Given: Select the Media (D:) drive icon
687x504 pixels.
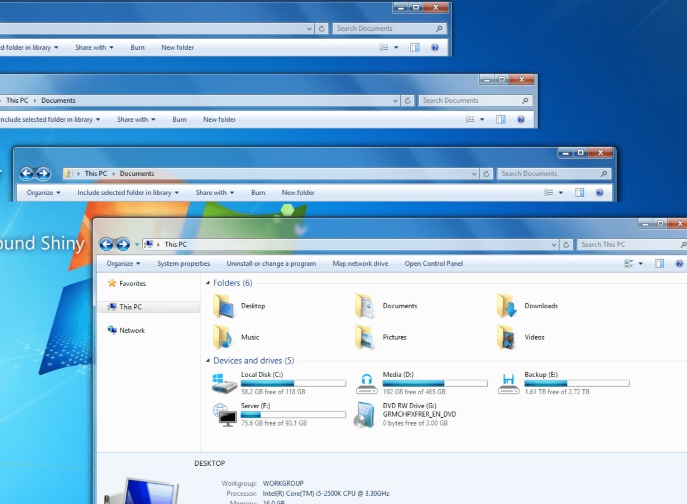Looking at the screenshot, I should coord(367,383).
